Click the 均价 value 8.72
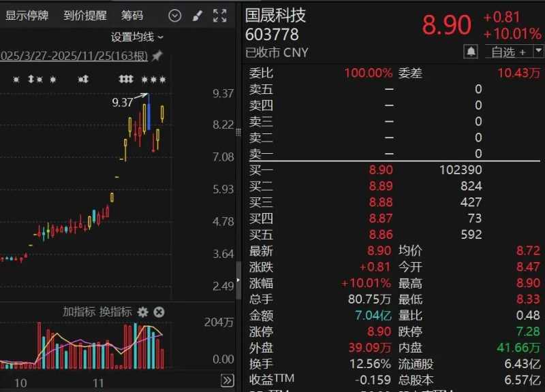The width and height of the screenshot is (545, 392). [529, 250]
